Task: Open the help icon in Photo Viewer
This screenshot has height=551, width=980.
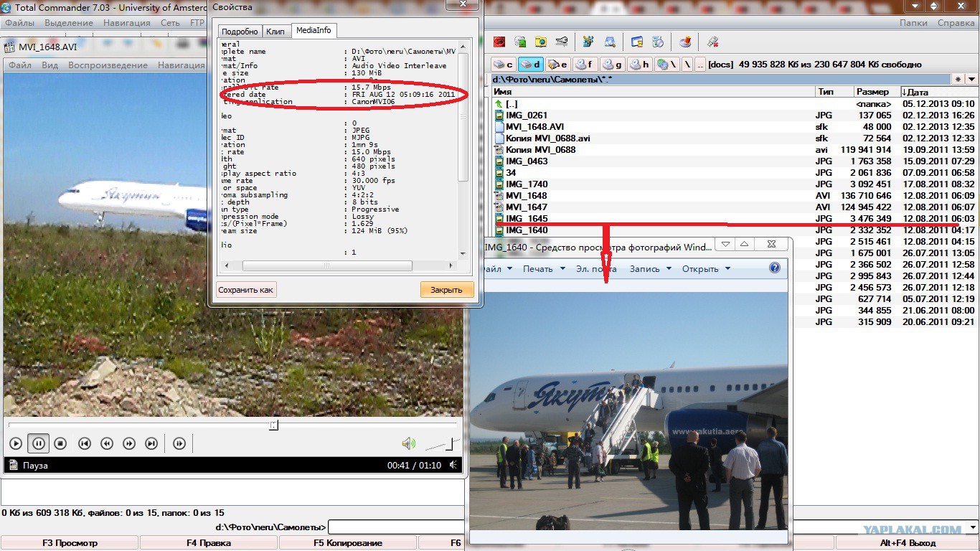Action: (x=775, y=268)
